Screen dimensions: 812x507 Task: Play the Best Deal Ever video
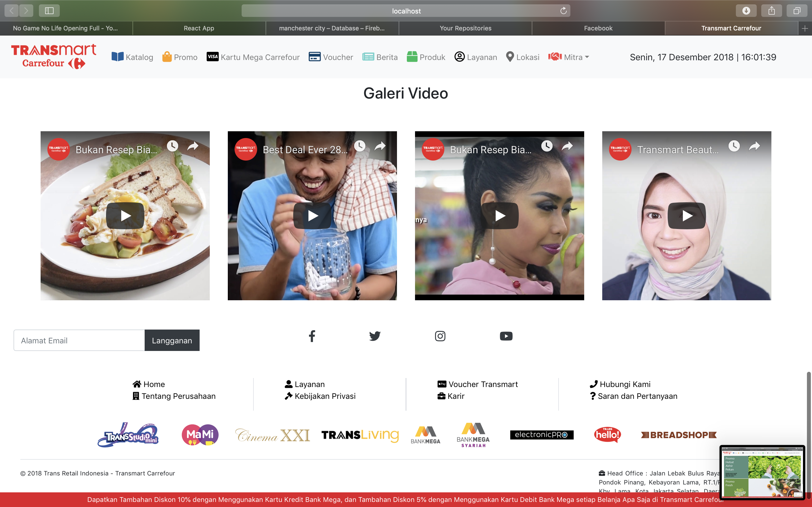pyautogui.click(x=312, y=215)
